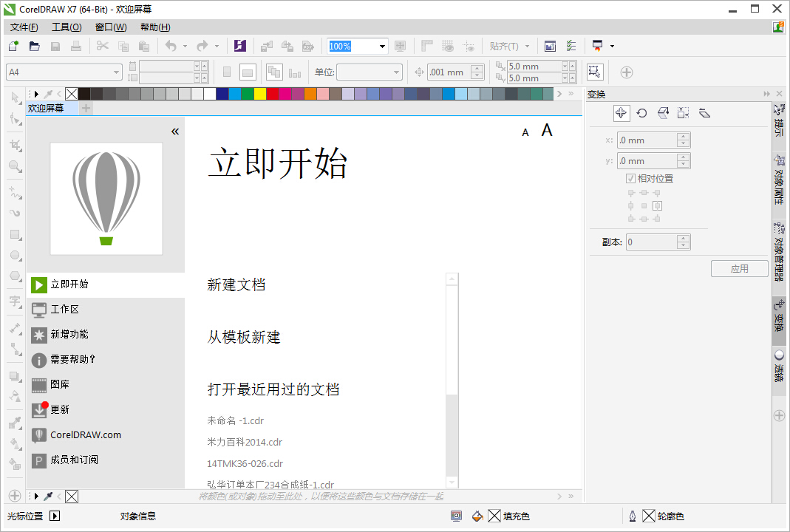Select the right-middle anchor point
The width and height of the screenshot is (790, 532).
[657, 205]
